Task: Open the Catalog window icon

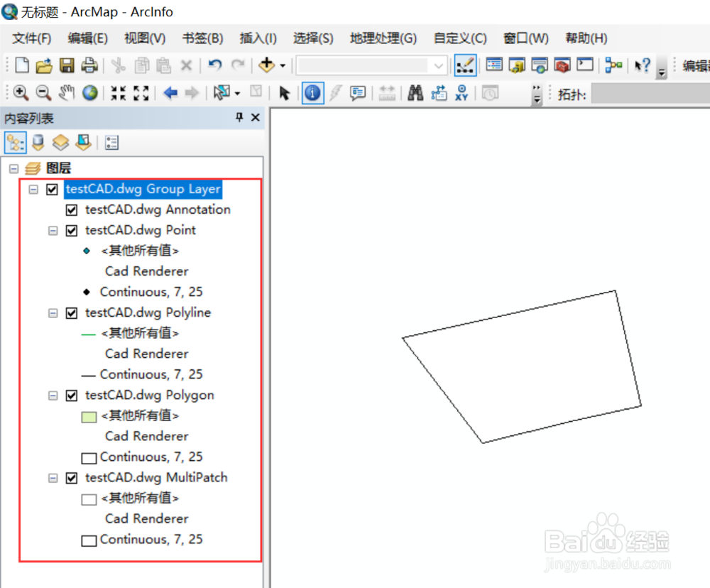Action: point(517,65)
